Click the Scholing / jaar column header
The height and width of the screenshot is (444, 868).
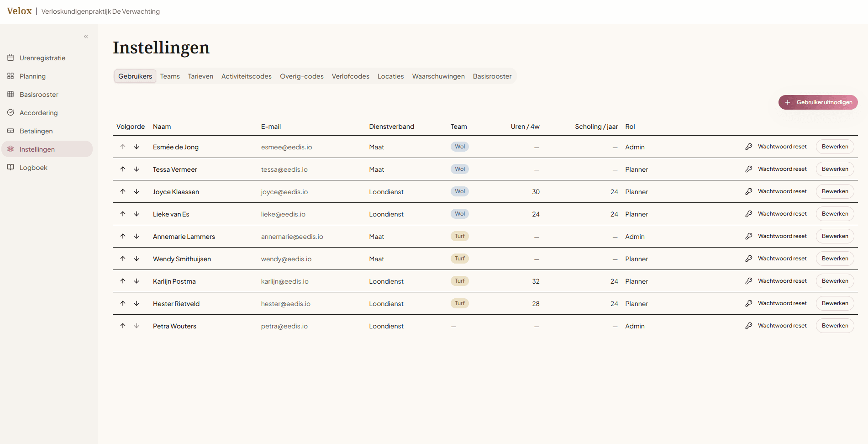(596, 127)
